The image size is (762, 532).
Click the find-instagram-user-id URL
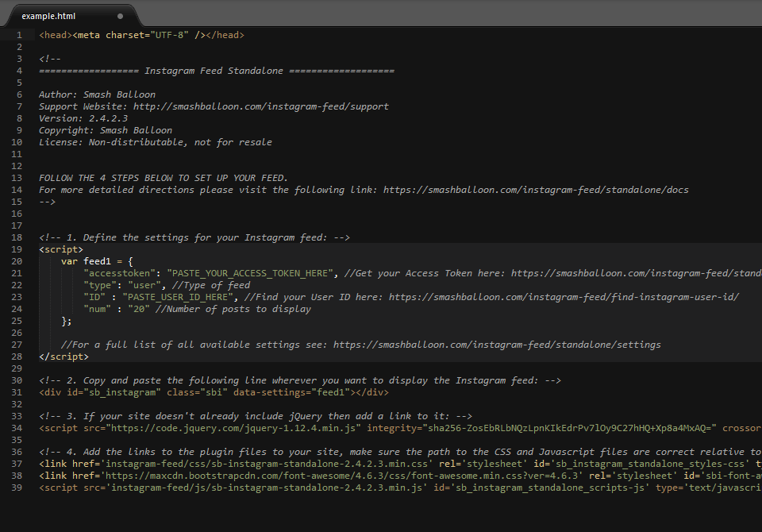pyautogui.click(x=564, y=297)
